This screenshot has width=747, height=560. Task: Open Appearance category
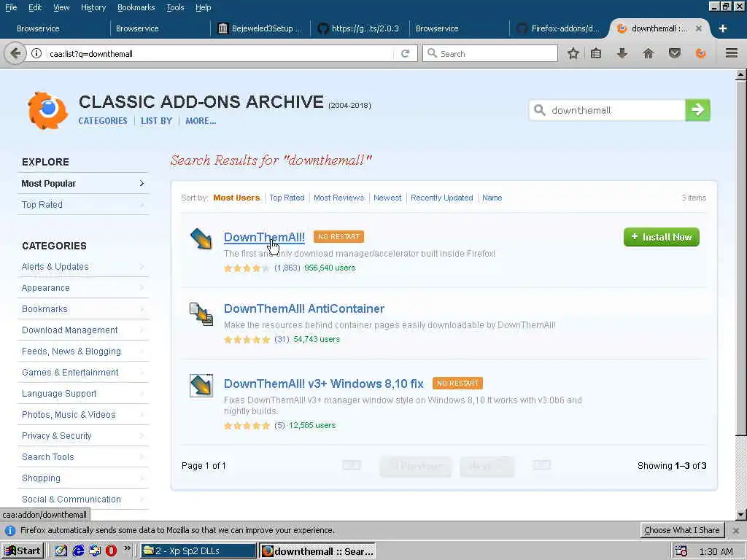coord(83,287)
